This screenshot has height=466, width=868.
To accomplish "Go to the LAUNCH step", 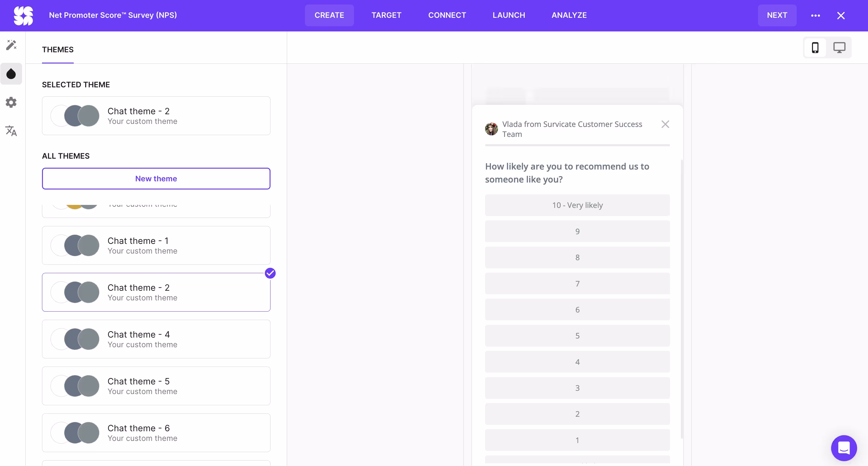I will pyautogui.click(x=509, y=15).
